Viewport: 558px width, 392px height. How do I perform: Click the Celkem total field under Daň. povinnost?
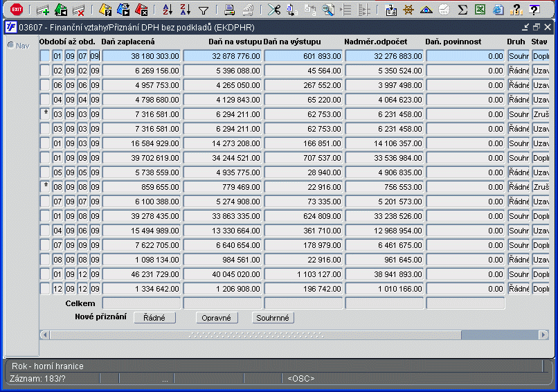pyautogui.click(x=465, y=303)
